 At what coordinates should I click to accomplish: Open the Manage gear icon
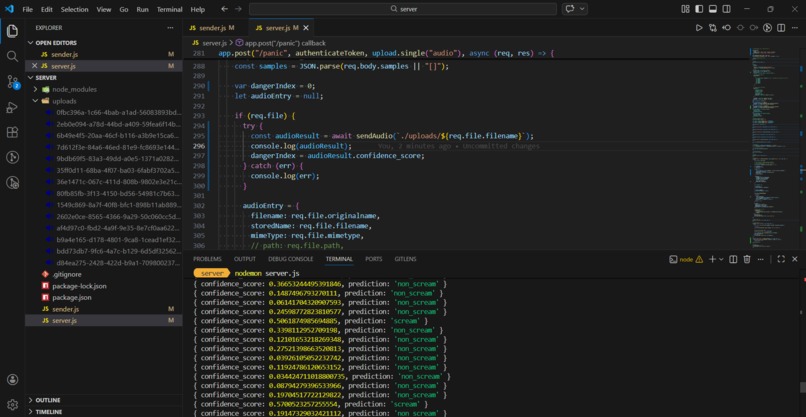click(12, 405)
